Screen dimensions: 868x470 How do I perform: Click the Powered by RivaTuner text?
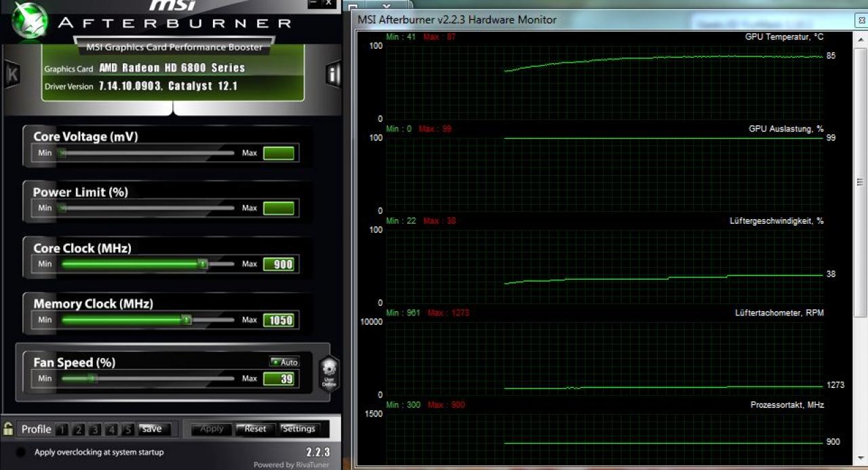(x=293, y=465)
